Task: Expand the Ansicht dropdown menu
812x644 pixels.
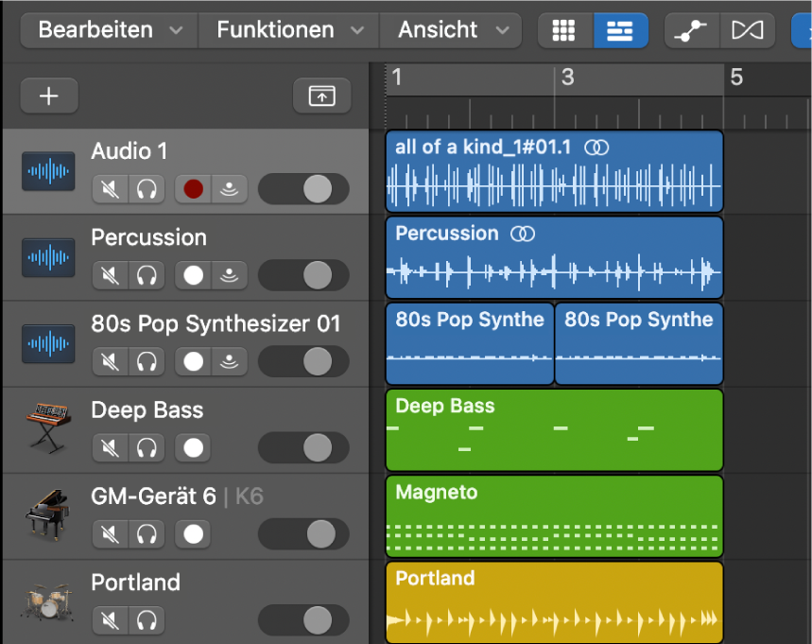Action: pyautogui.click(x=451, y=30)
